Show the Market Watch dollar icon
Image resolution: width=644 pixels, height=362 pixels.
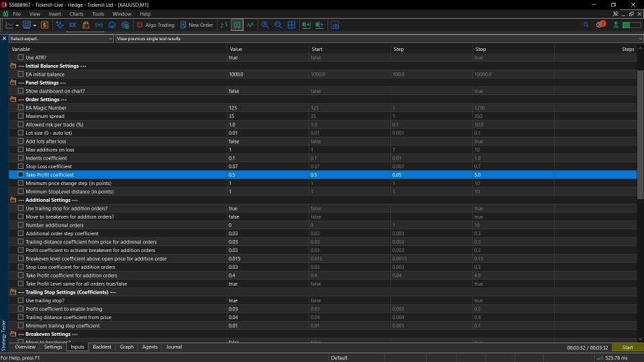coord(44,25)
